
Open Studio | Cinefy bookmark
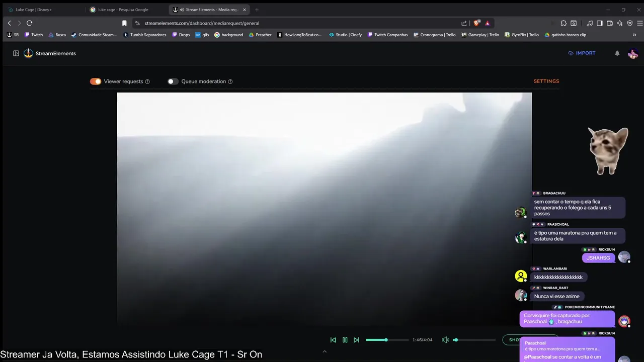pyautogui.click(x=345, y=35)
